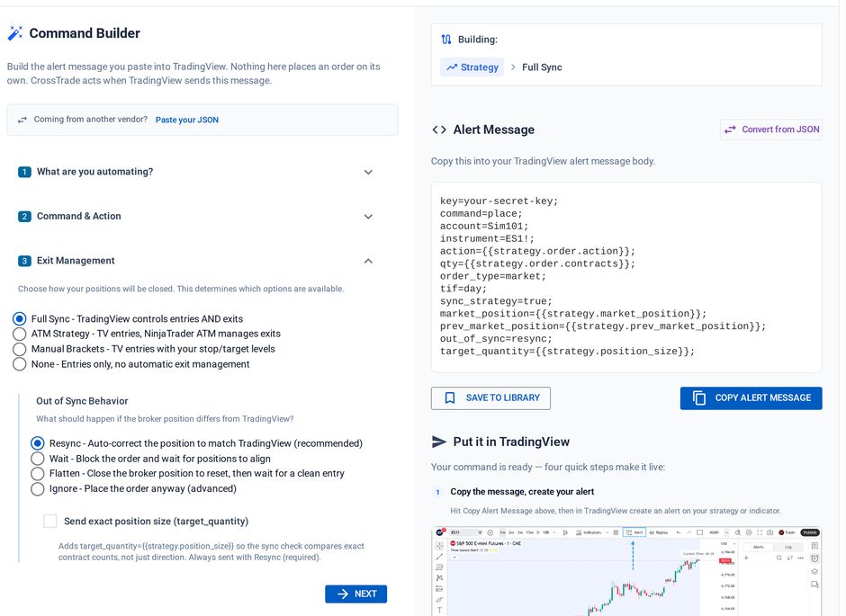Image resolution: width=846 pixels, height=616 pixels.
Task: Click Copy Alert Message button
Action: tap(751, 397)
